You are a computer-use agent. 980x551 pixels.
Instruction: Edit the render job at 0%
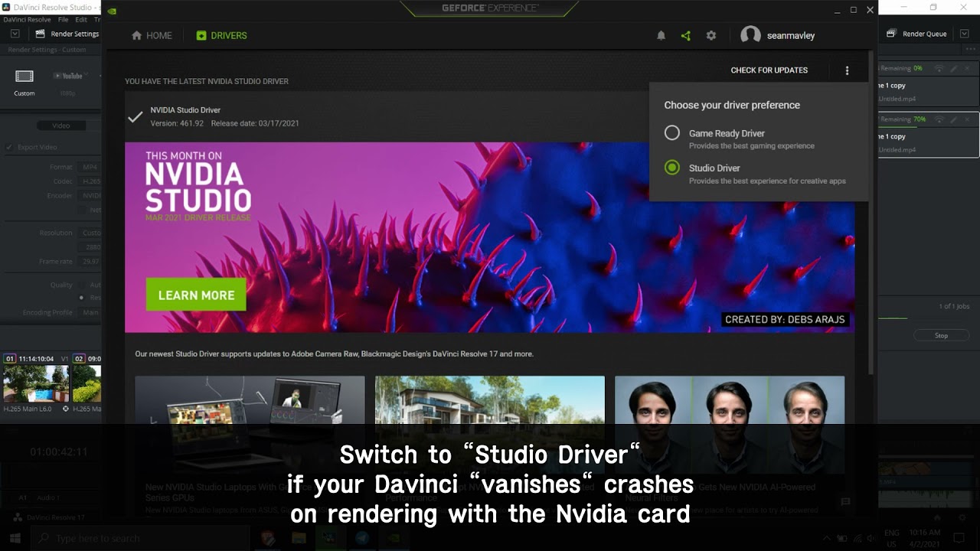pyautogui.click(x=953, y=68)
